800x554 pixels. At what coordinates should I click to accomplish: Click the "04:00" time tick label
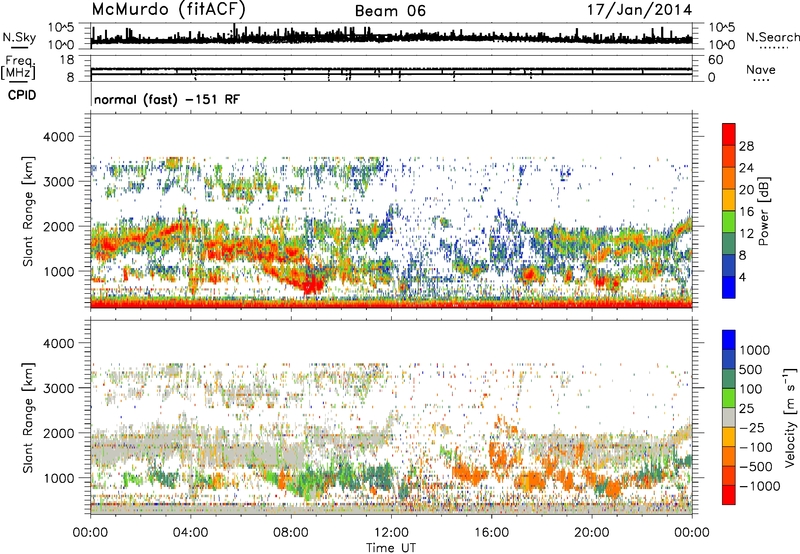tap(190, 533)
